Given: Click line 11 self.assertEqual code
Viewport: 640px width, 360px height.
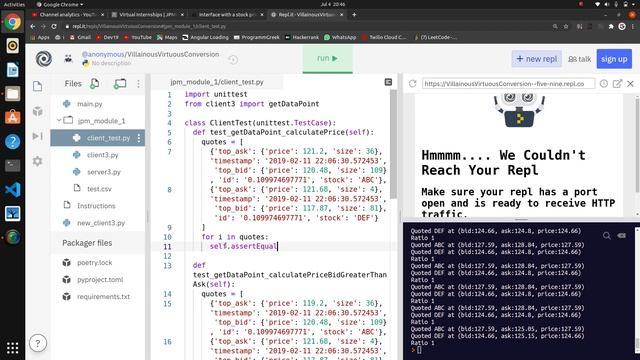Looking at the screenshot, I should click(x=243, y=246).
